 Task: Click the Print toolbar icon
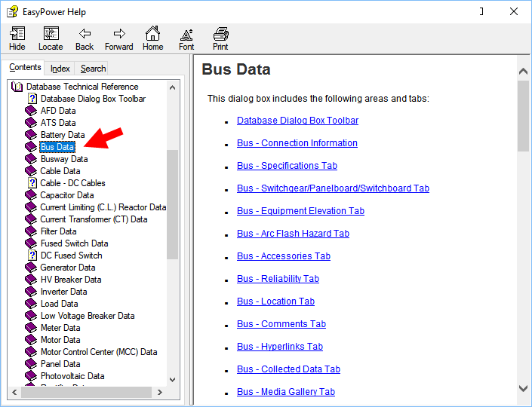220,35
